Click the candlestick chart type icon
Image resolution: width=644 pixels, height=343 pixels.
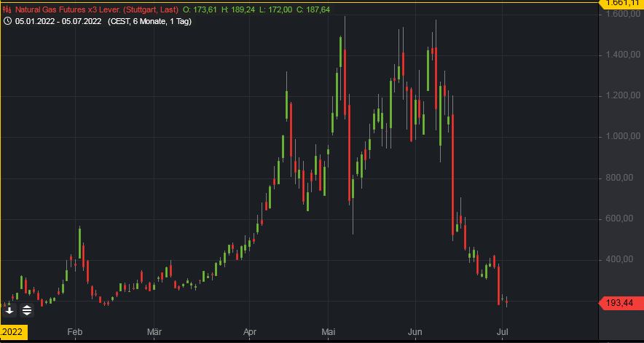point(7,9)
